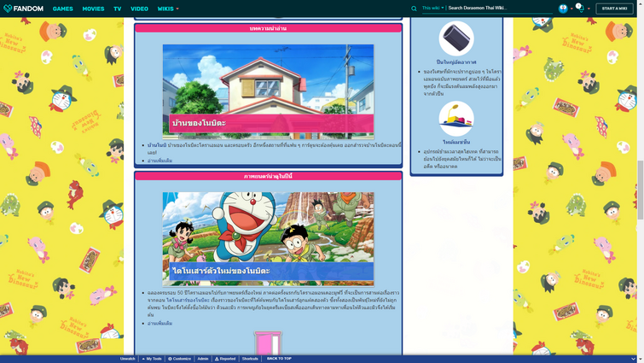Click Admin in the bottom toolbar

click(203, 359)
